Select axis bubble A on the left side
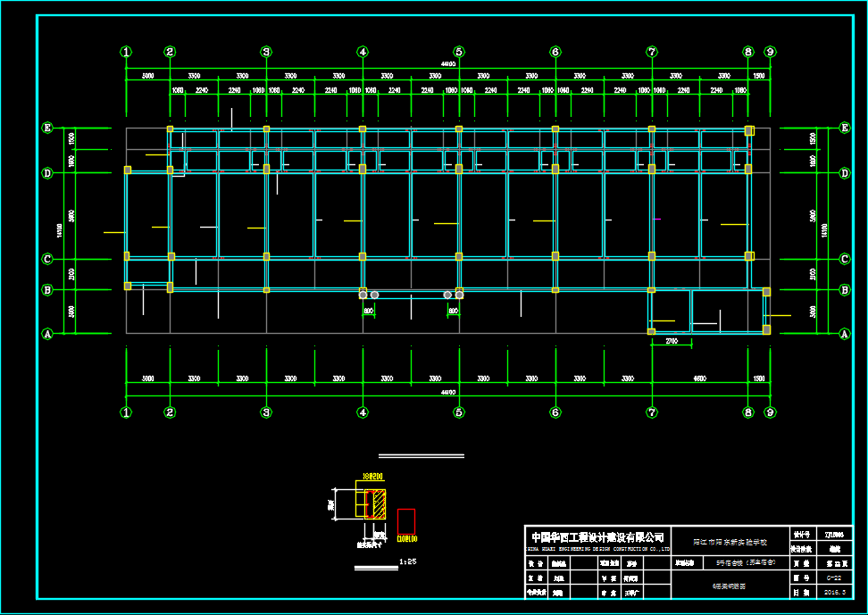This screenshot has width=868, height=615. [47, 334]
